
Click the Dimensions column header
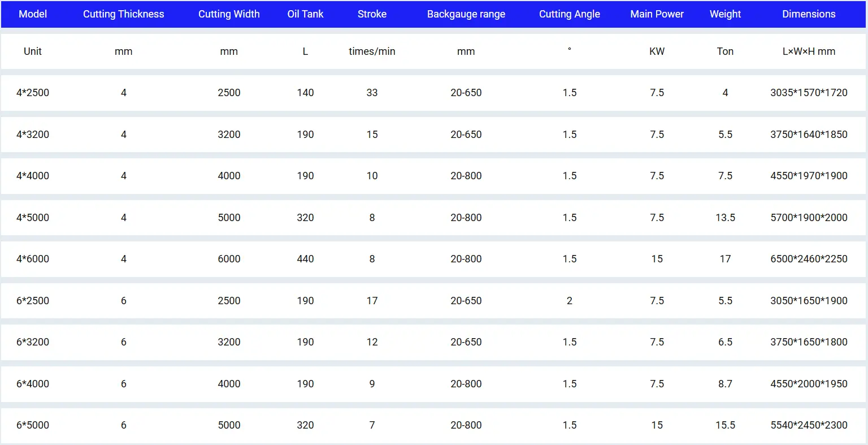808,14
